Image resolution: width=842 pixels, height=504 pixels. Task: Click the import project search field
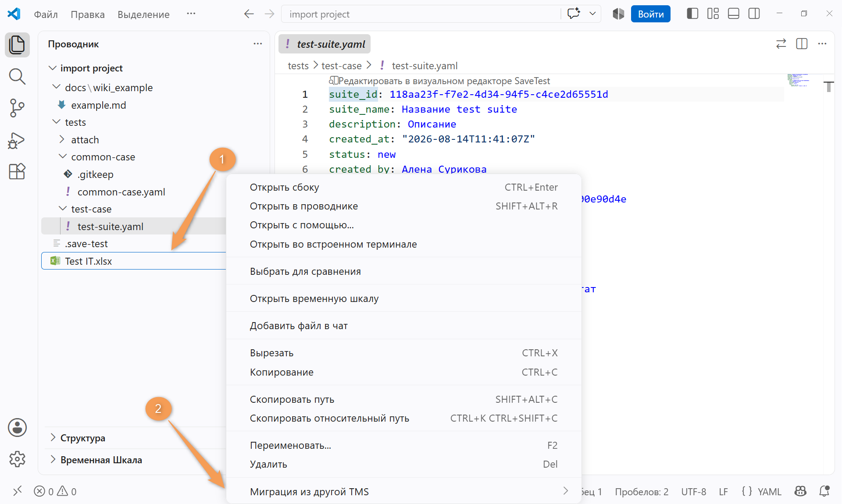421,14
